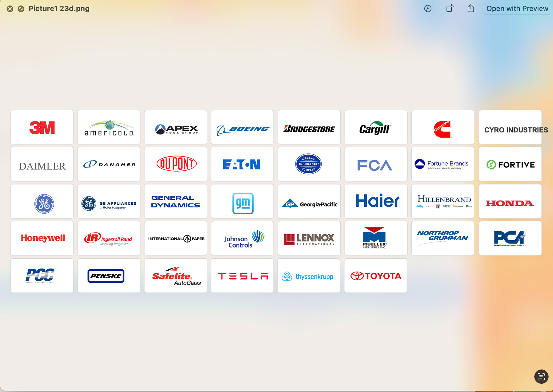The image size is (553, 392).
Task: Click the Rotate image icon
Action: (450, 9)
